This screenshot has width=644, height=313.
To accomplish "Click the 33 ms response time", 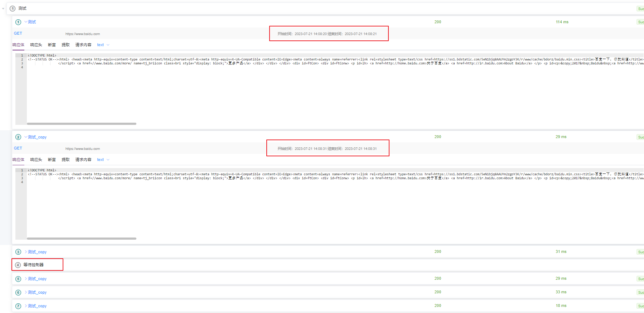I will click(x=561, y=292).
